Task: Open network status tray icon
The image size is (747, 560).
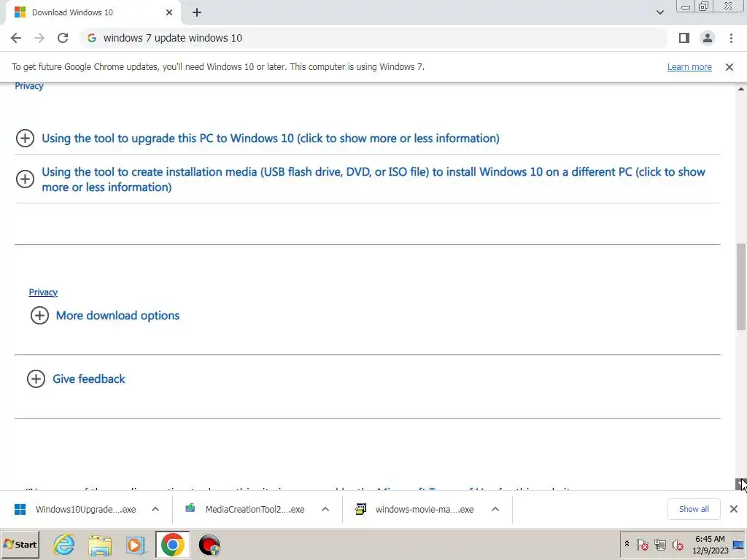Action: (659, 544)
